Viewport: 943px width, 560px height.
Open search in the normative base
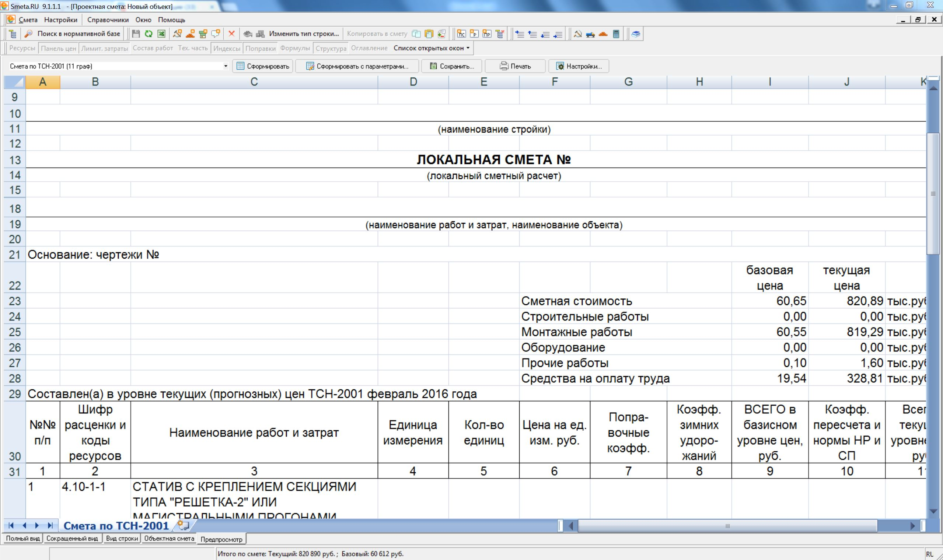pos(73,34)
